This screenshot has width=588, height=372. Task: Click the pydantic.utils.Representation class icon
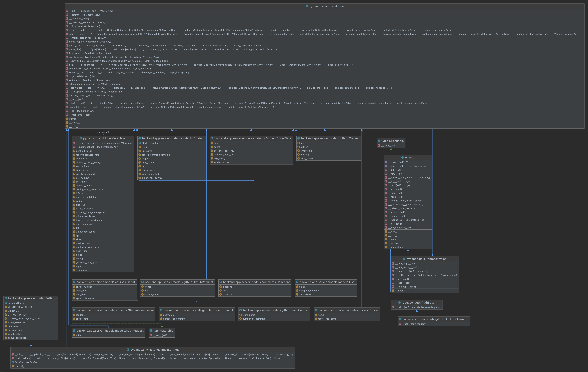pyautogui.click(x=404, y=259)
